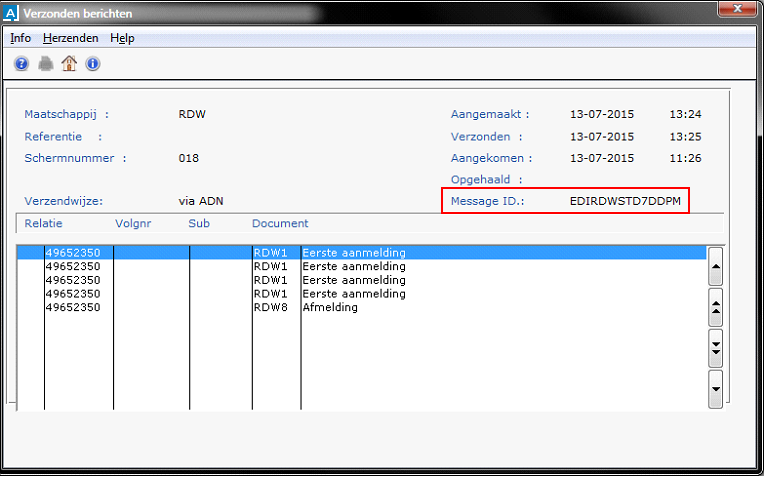Click the Relatie column header

(x=43, y=223)
